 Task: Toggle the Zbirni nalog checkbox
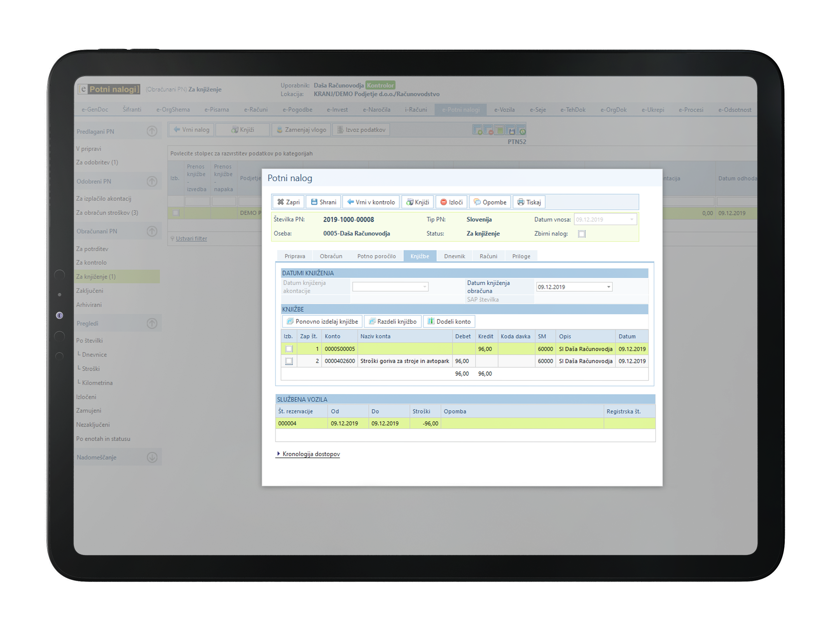pyautogui.click(x=581, y=234)
